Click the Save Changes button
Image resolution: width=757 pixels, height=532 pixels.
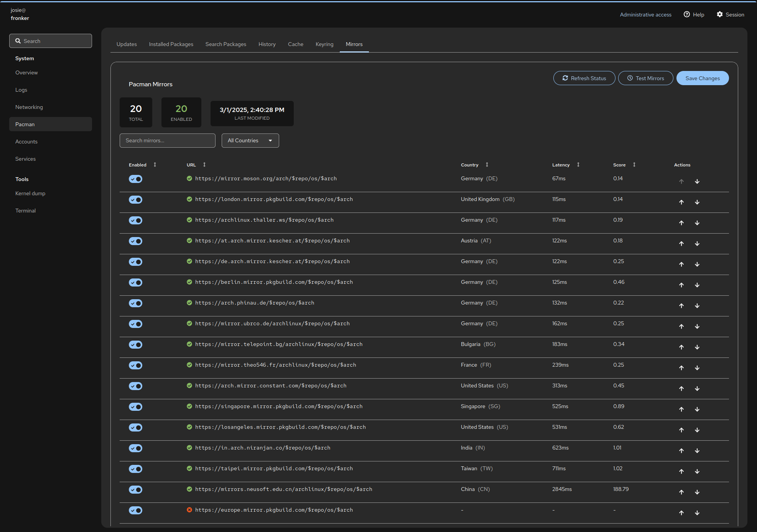702,78
